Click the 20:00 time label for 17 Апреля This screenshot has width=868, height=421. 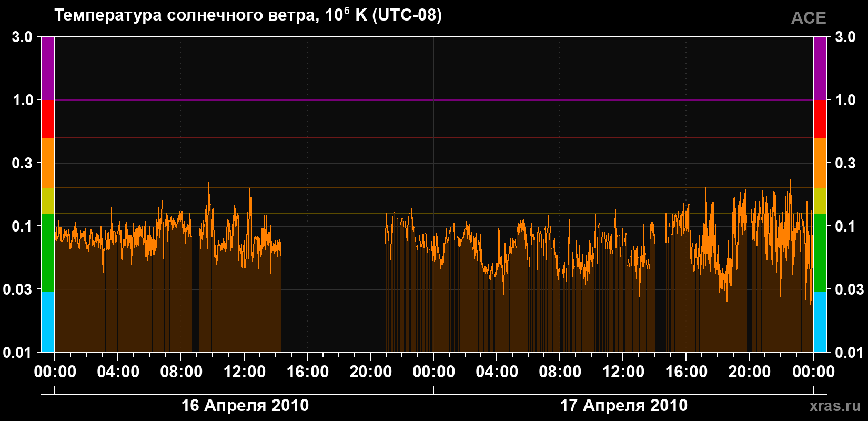(x=750, y=372)
